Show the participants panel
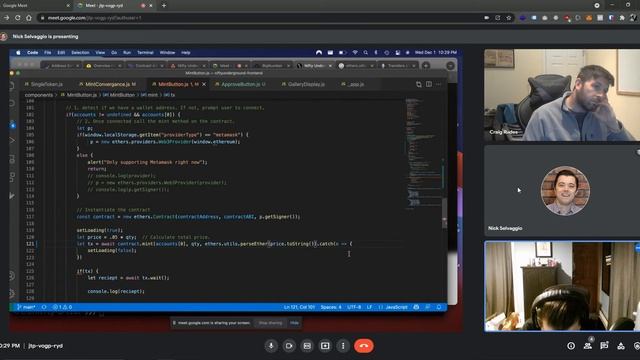Viewport: 640px width, 360px height. click(588, 346)
